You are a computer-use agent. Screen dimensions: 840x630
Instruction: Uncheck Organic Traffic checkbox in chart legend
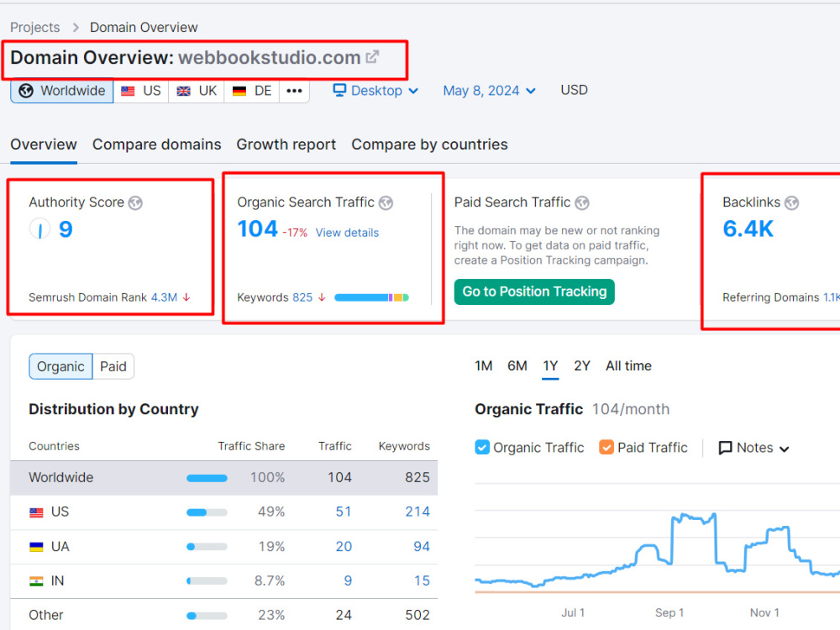[x=482, y=448]
